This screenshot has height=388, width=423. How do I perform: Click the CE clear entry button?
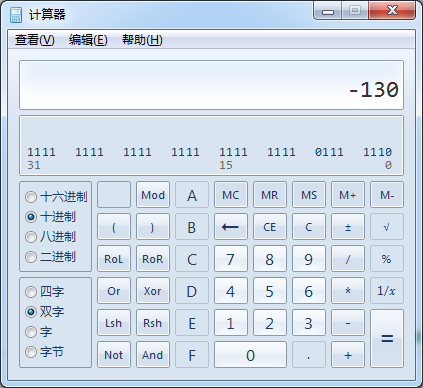[x=270, y=227]
